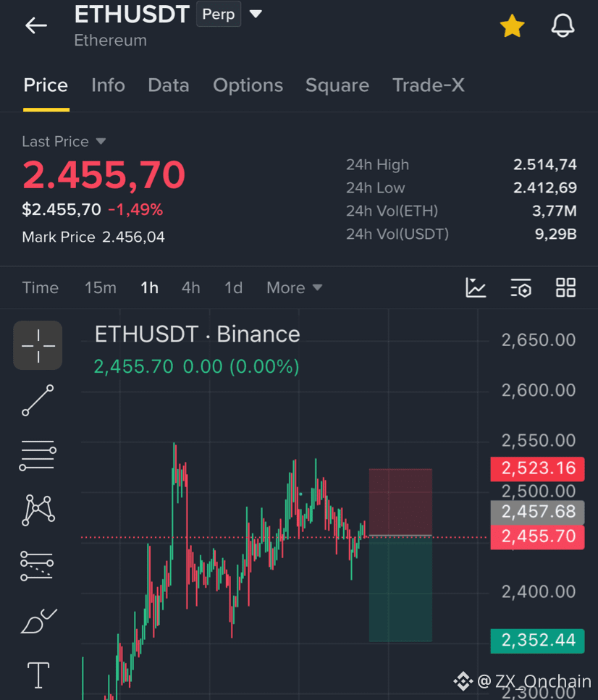Select the trend line tool
The height and width of the screenshot is (700, 598).
click(38, 400)
